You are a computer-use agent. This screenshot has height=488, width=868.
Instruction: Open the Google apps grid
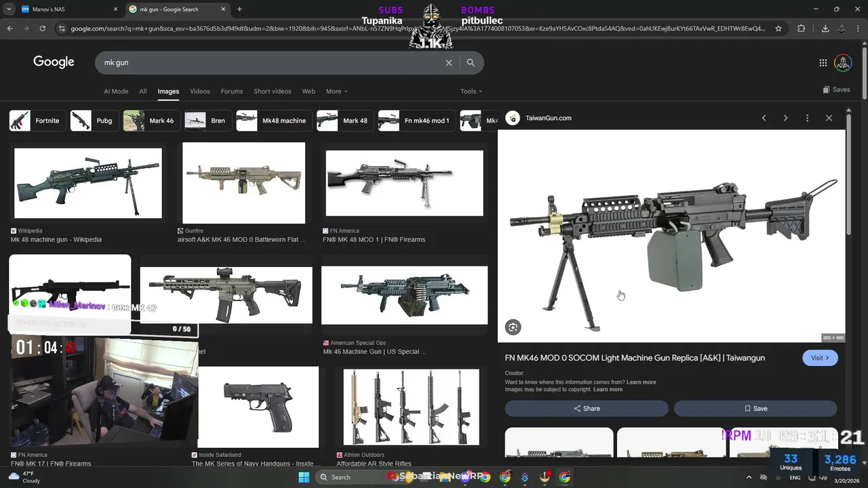tap(823, 62)
